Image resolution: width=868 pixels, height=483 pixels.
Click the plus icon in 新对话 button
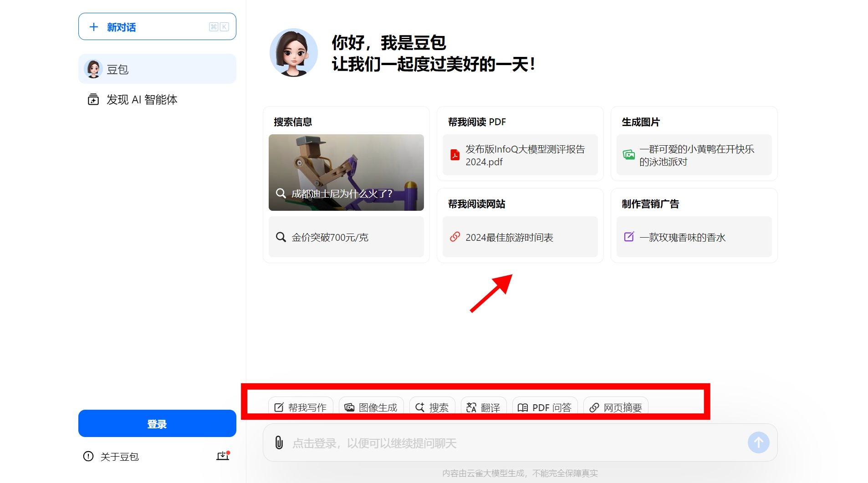point(94,27)
